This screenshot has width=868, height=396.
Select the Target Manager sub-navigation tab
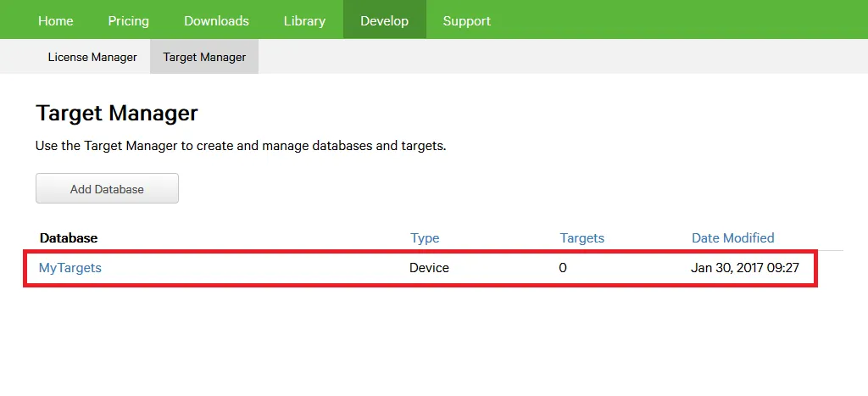pyautogui.click(x=204, y=57)
